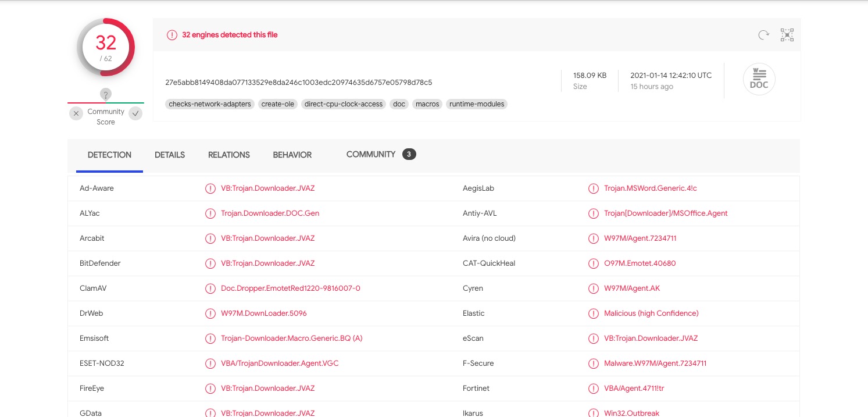The width and height of the screenshot is (868, 417).
Task: Open the BEHAVIOR tab
Action: point(292,155)
